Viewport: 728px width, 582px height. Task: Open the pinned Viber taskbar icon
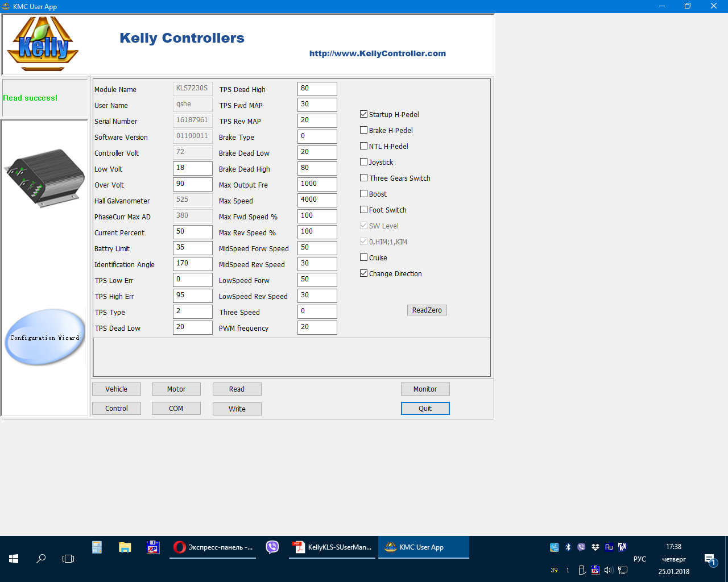pyautogui.click(x=272, y=547)
